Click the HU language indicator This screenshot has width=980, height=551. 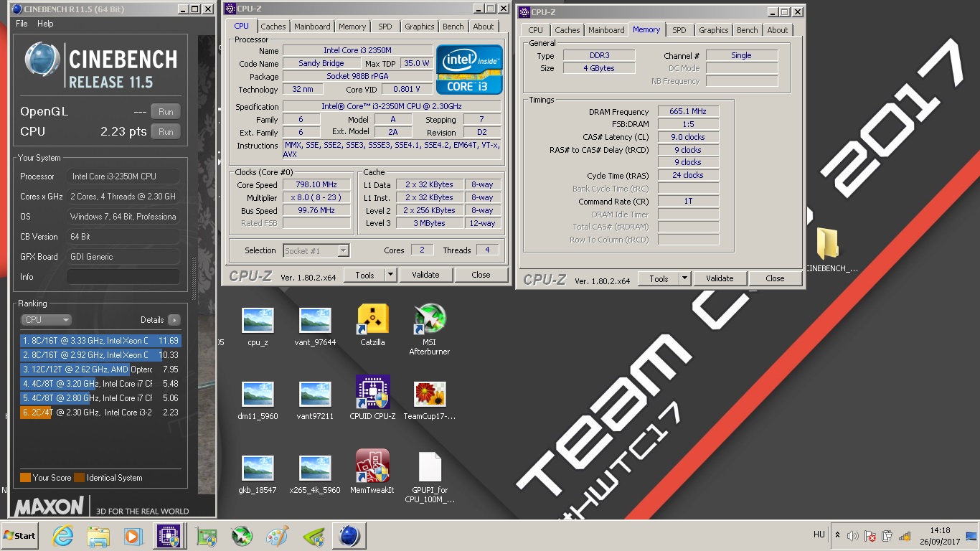click(819, 535)
